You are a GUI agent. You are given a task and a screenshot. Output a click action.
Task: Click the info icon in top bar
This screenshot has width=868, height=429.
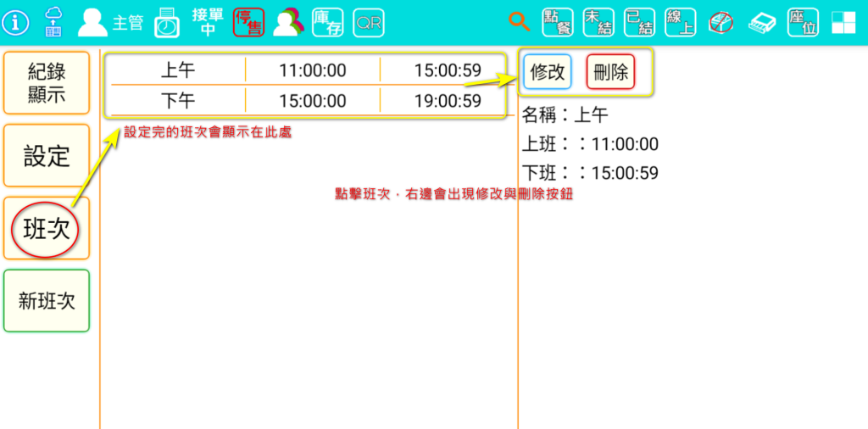[16, 22]
